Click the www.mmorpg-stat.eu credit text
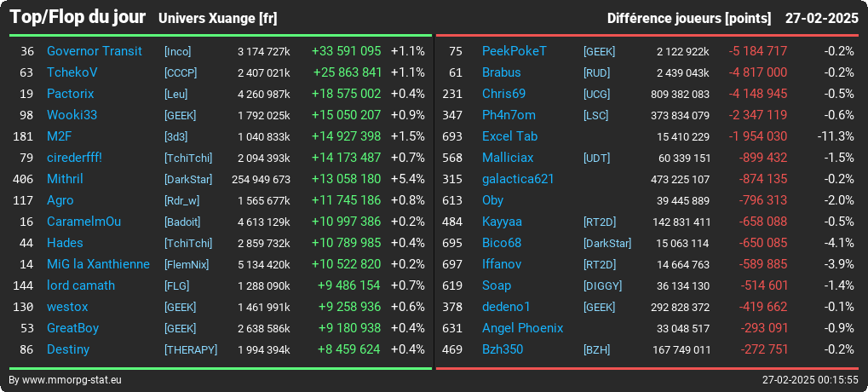 click(72, 380)
